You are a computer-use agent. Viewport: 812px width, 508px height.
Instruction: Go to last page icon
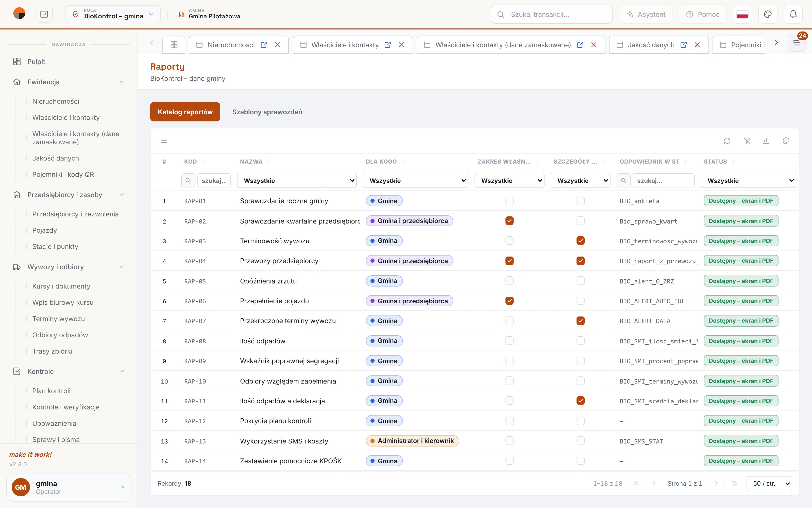click(734, 483)
